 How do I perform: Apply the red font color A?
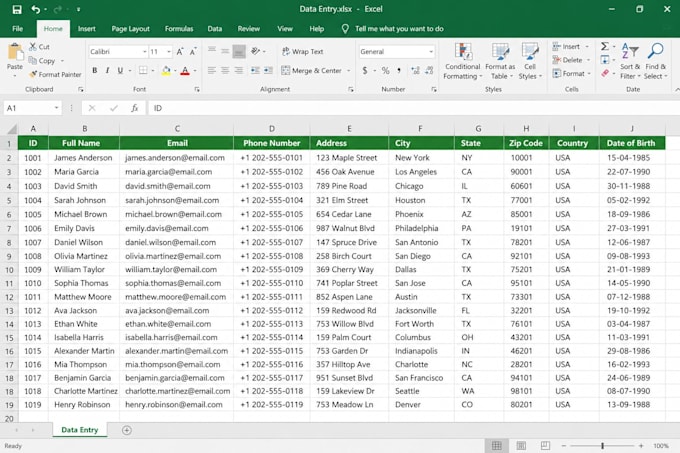click(x=185, y=70)
